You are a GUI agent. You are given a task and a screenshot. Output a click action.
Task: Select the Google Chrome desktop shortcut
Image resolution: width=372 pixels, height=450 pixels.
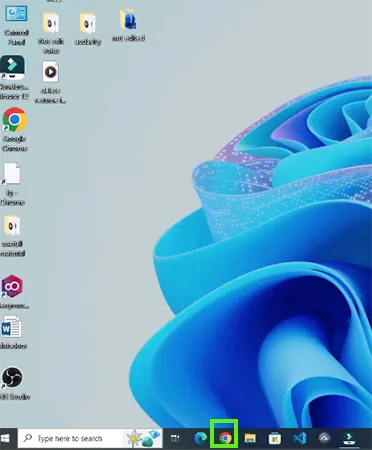14,129
